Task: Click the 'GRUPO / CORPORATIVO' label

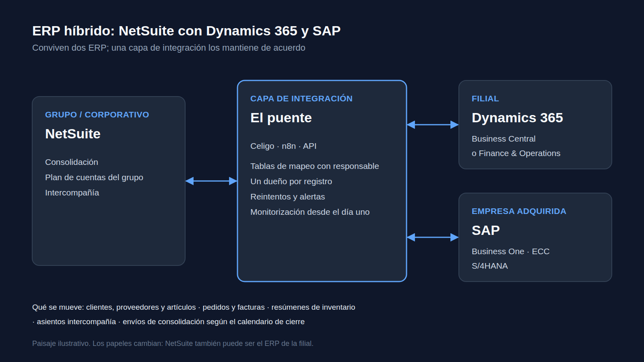Action: (x=97, y=115)
